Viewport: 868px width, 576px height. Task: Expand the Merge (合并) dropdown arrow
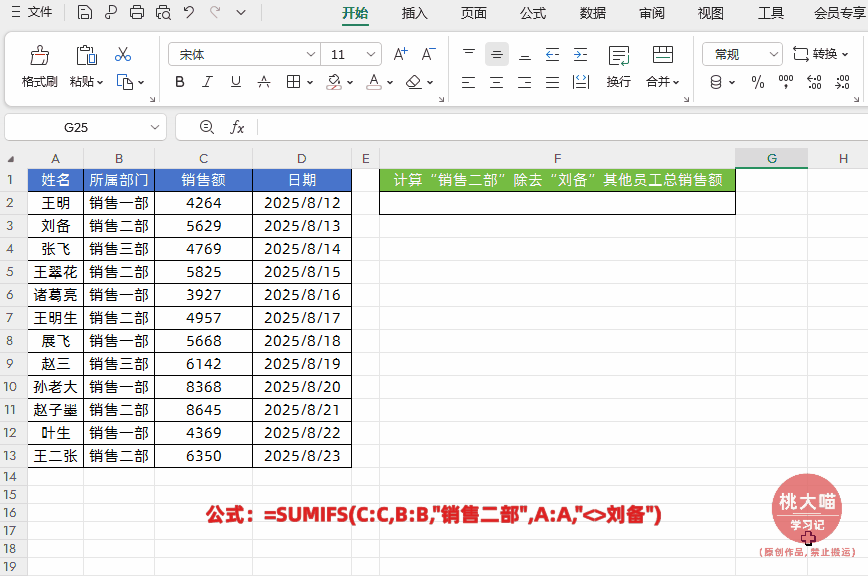[676, 82]
